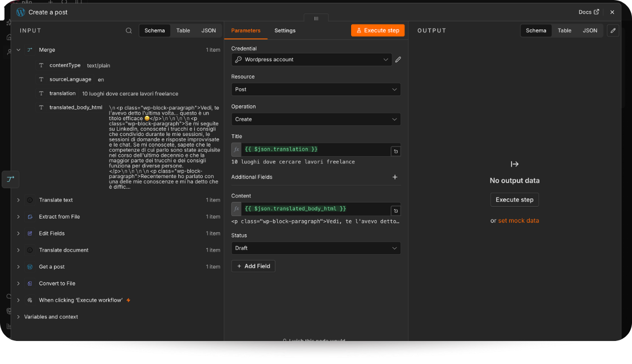Screen dimensions: 632x364
Task: Expand the Translate text node
Action: [x=19, y=200]
